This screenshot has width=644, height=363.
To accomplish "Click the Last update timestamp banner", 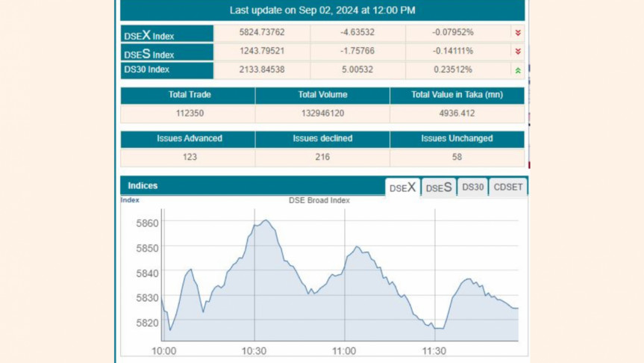I will click(322, 10).
